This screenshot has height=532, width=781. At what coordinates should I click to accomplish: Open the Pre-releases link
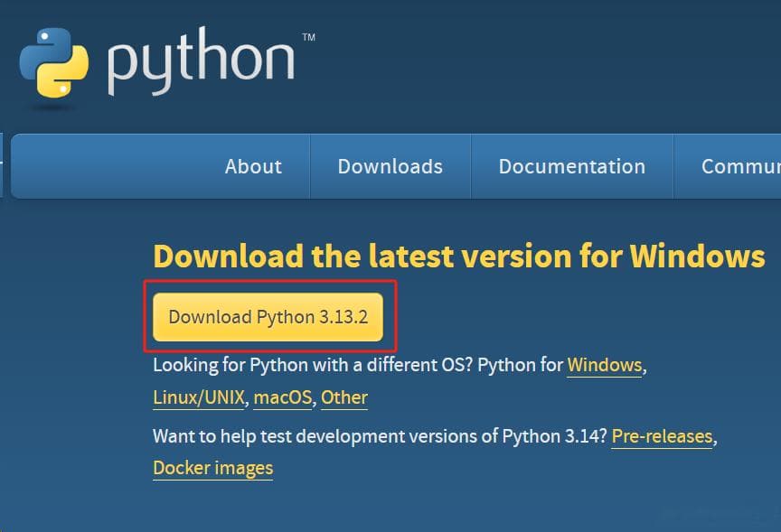[x=662, y=436]
